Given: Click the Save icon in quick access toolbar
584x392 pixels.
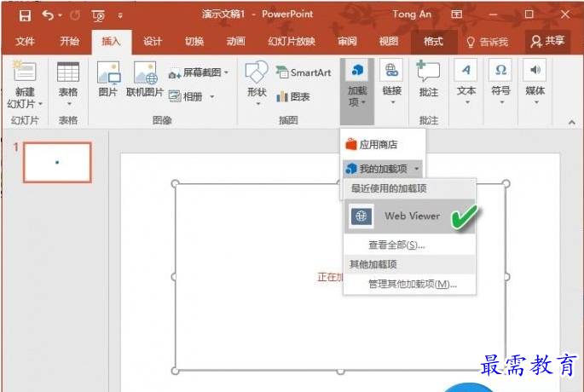Looking at the screenshot, I should pyautogui.click(x=25, y=15).
